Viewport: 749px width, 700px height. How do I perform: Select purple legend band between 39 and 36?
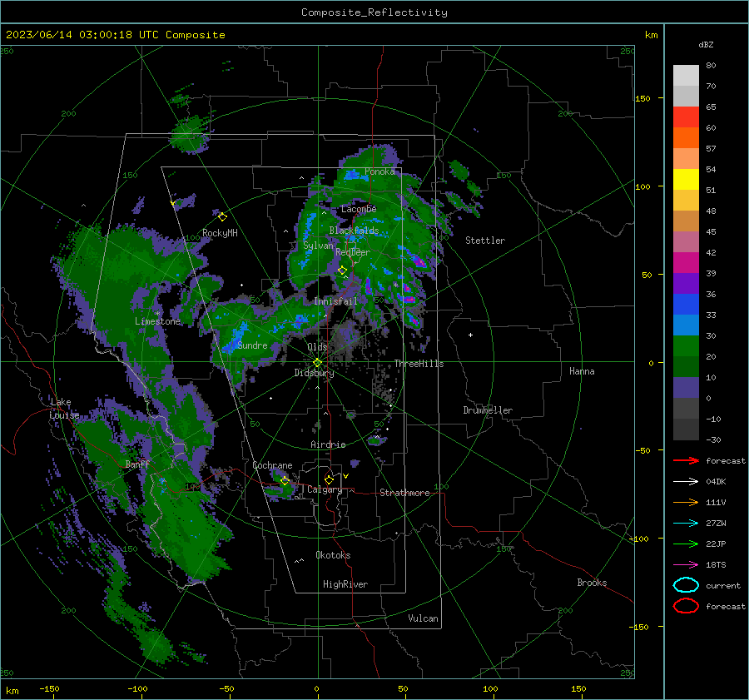pos(686,284)
